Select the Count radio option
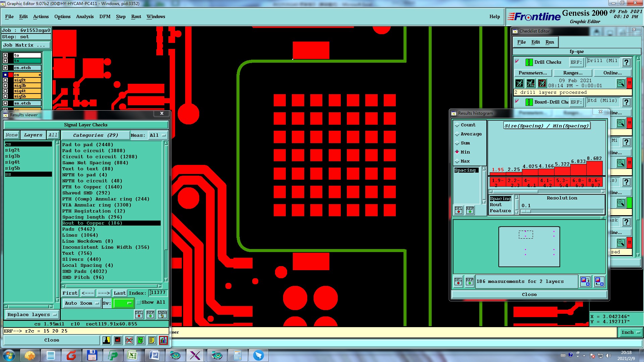The width and height of the screenshot is (644, 362). [457, 125]
